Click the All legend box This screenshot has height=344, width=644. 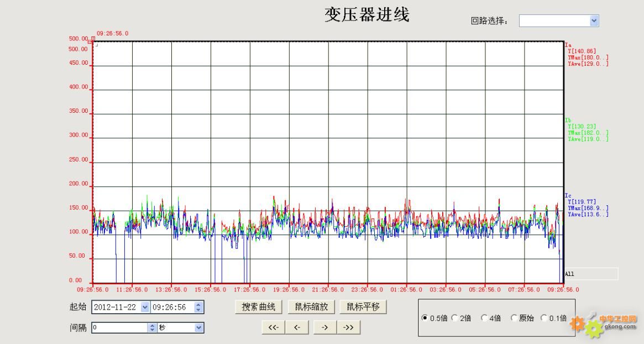pos(590,274)
